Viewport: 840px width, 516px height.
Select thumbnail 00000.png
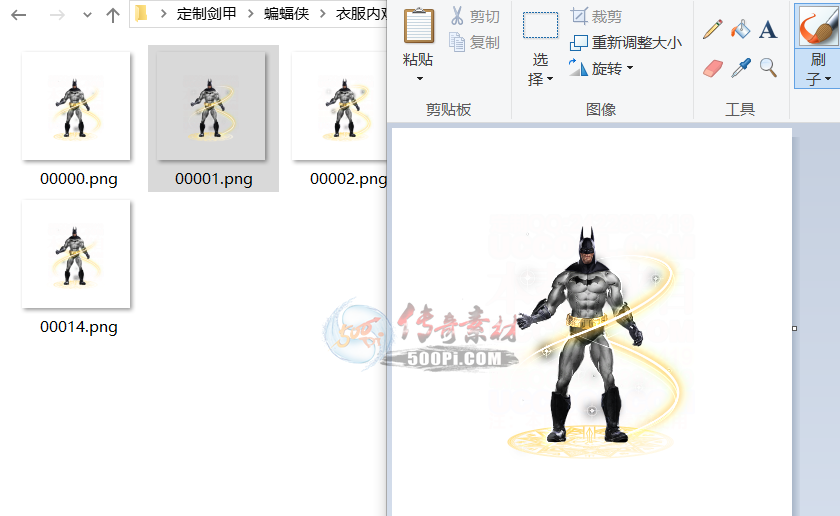point(76,106)
